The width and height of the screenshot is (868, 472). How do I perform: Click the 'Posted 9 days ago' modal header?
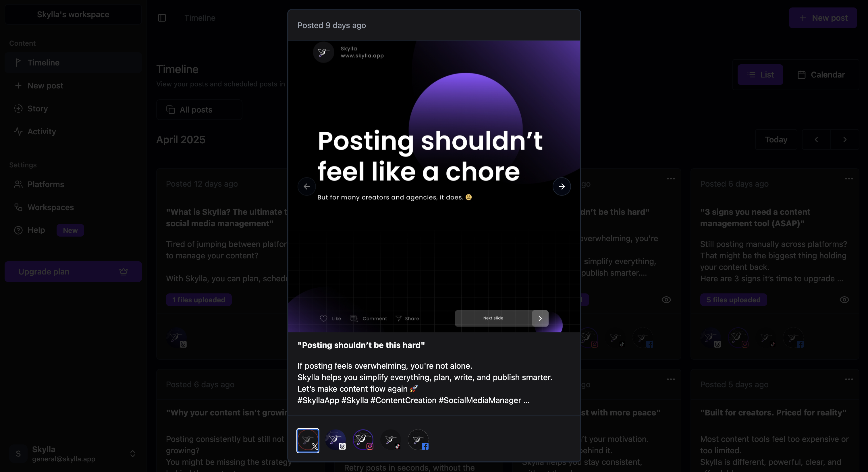point(331,25)
